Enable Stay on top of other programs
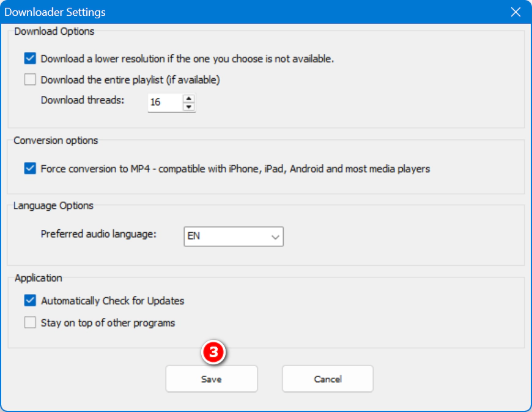Viewport: 532px width, 412px height. (30, 323)
